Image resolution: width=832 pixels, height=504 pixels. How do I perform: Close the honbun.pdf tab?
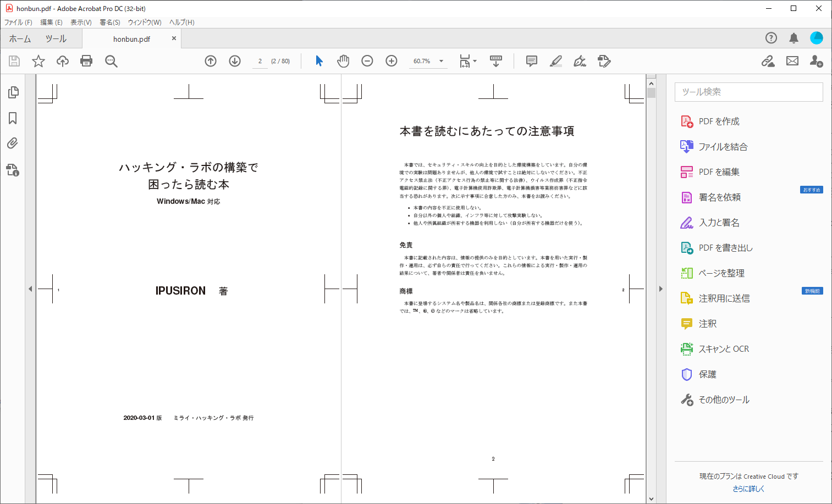pos(174,38)
